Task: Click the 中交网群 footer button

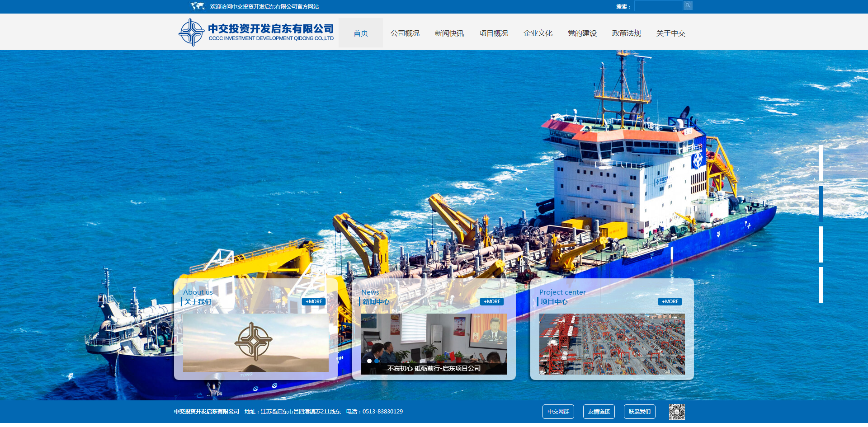Action: point(558,412)
